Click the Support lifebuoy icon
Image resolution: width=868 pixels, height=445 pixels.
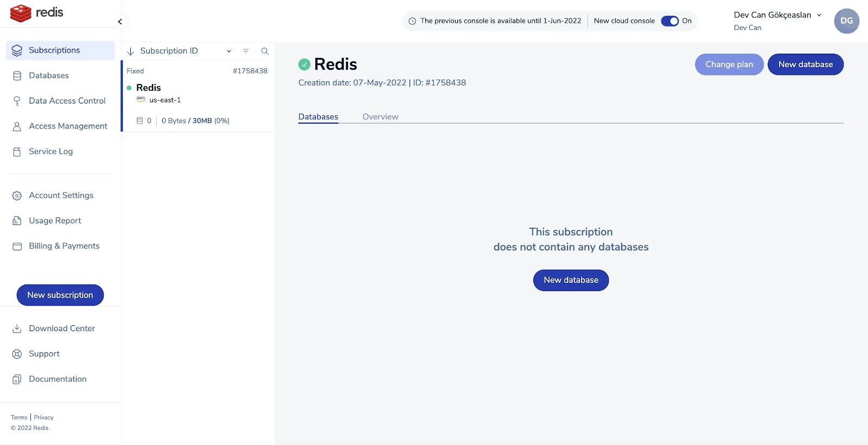point(17,354)
